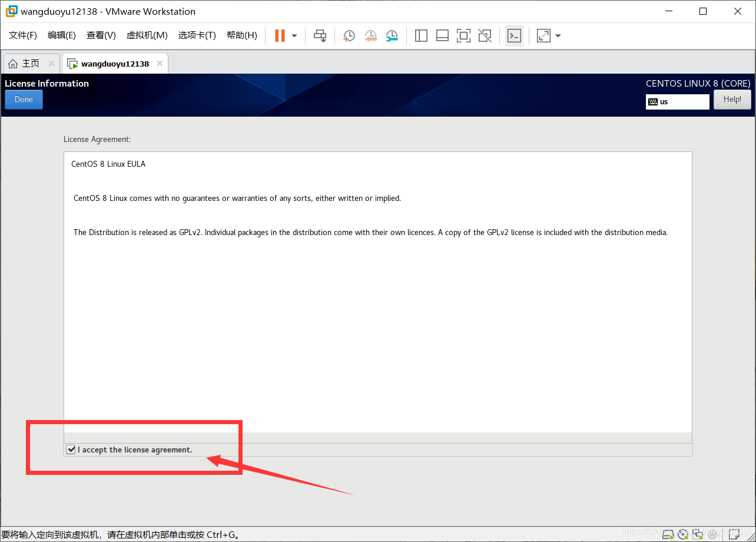756x542 pixels.
Task: Maximize the VMware Workstation window
Action: coord(703,11)
